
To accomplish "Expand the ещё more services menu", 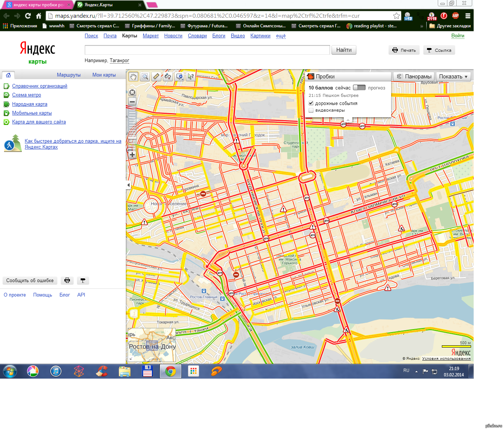I will click(281, 36).
